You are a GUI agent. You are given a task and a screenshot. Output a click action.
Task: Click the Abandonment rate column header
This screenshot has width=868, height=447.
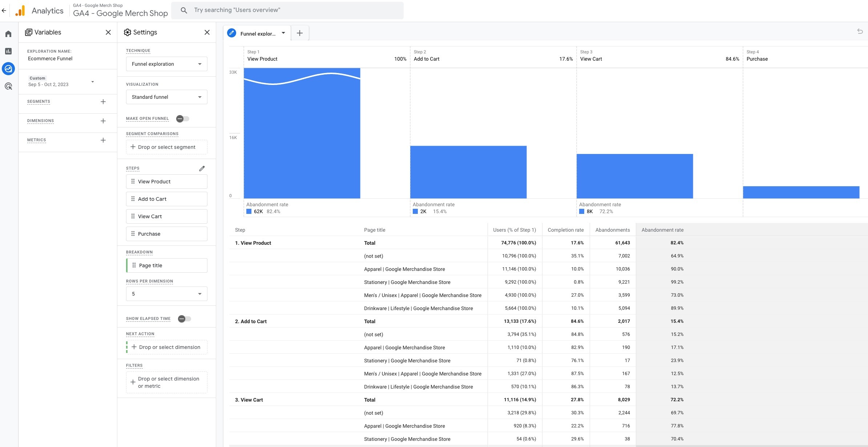tap(662, 230)
